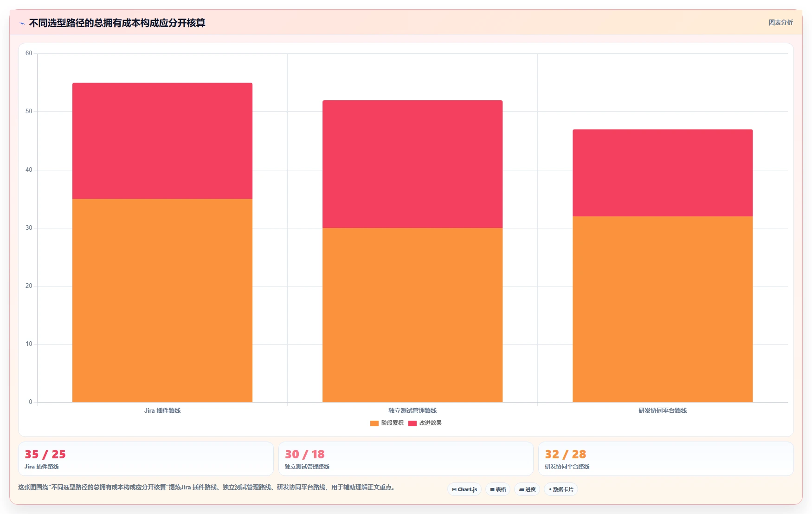Image resolution: width=812 pixels, height=514 pixels.
Task: Click the chart description sentence at bottom
Action: (x=206, y=487)
